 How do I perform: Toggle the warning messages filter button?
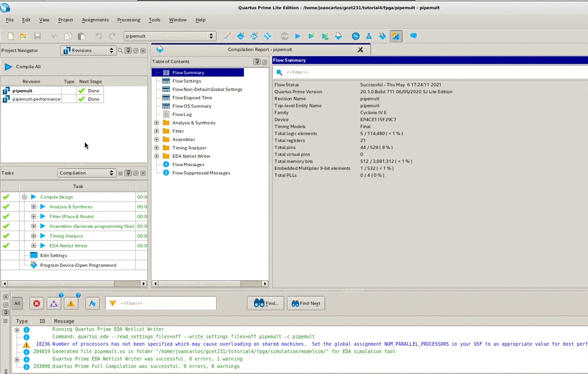pos(71,303)
